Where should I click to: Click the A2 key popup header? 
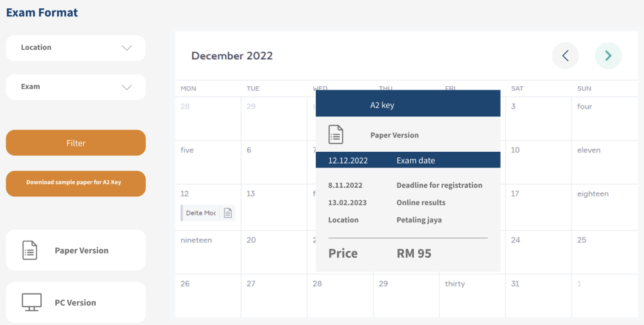pos(408,105)
